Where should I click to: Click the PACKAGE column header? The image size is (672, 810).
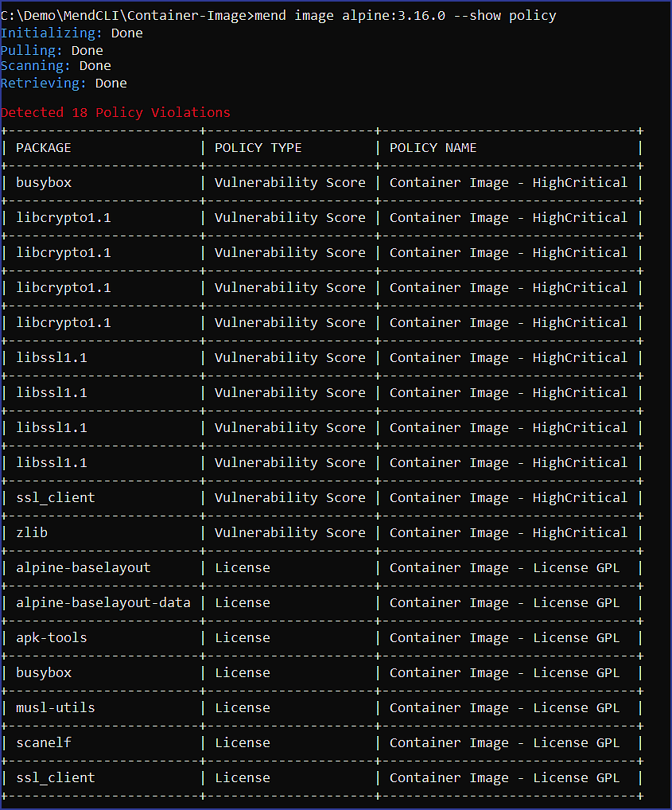tap(44, 147)
